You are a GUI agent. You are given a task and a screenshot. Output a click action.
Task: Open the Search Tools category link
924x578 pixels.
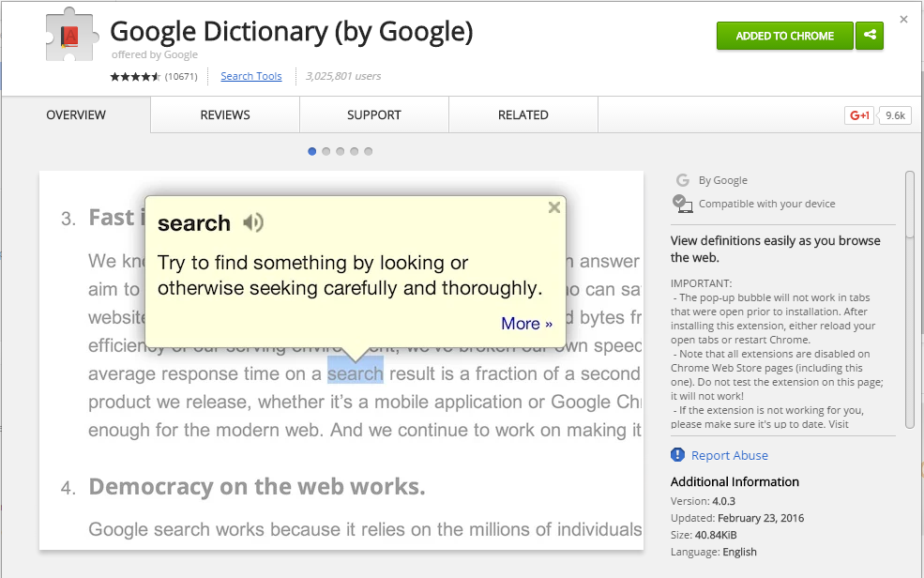pos(251,77)
